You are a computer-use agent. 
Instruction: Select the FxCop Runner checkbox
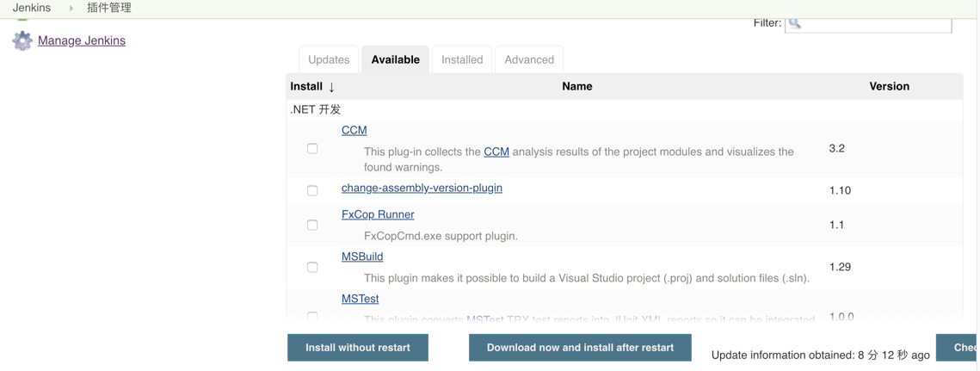[312, 225]
